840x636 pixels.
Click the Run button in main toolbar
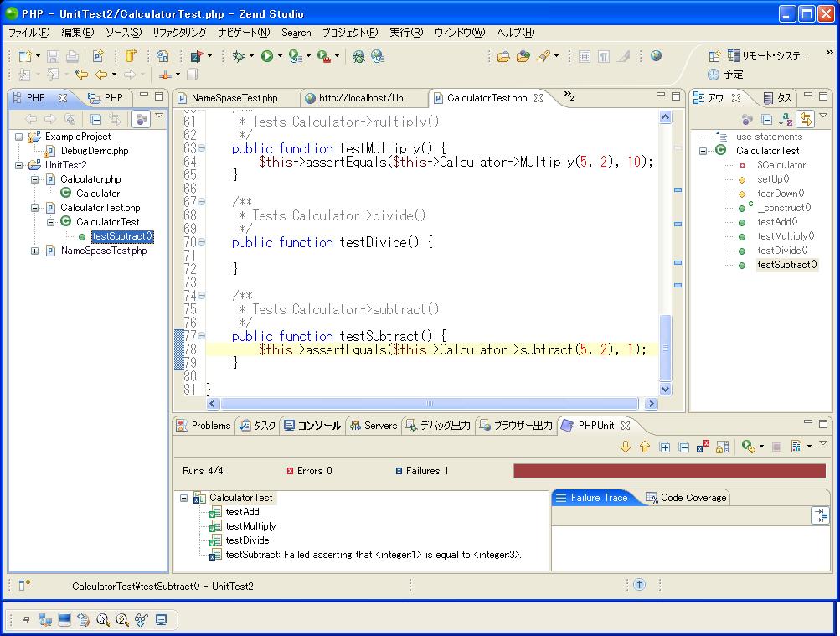(x=266, y=56)
